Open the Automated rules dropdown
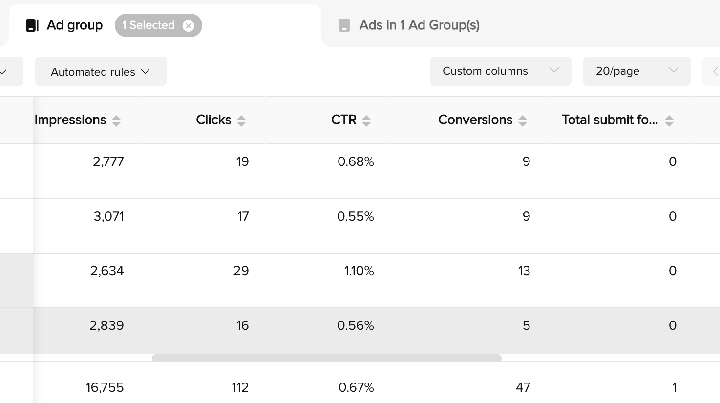Image resolution: width=720 pixels, height=403 pixels. 100,72
